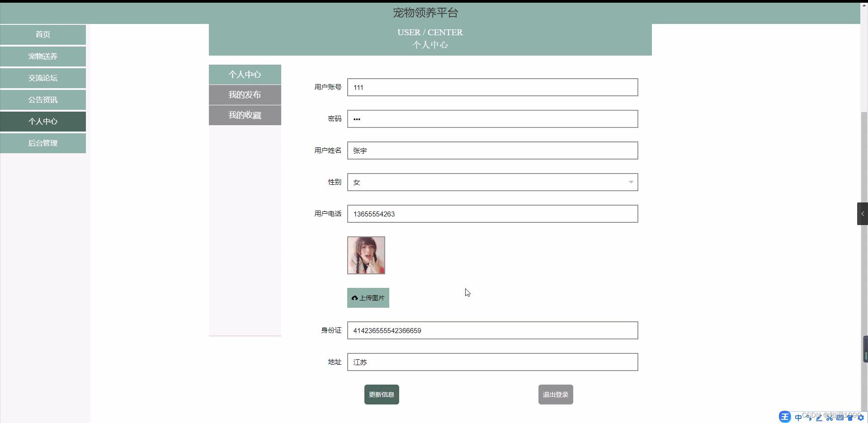Click the cloud upload icon on 上传图片
The image size is (868, 423).
pos(354,298)
